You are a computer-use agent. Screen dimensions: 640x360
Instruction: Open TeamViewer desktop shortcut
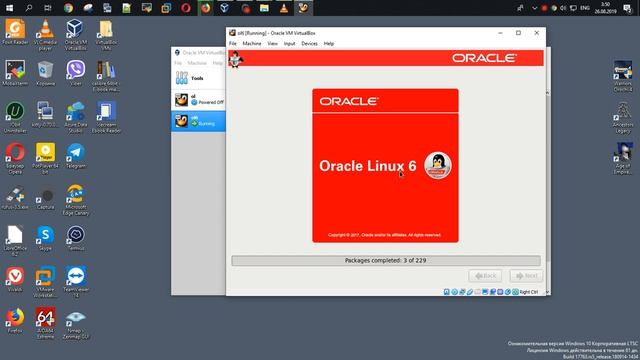click(x=76, y=282)
